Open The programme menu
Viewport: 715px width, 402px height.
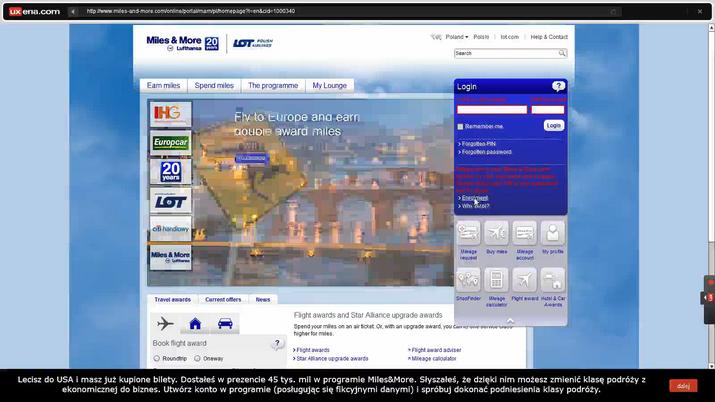273,85
